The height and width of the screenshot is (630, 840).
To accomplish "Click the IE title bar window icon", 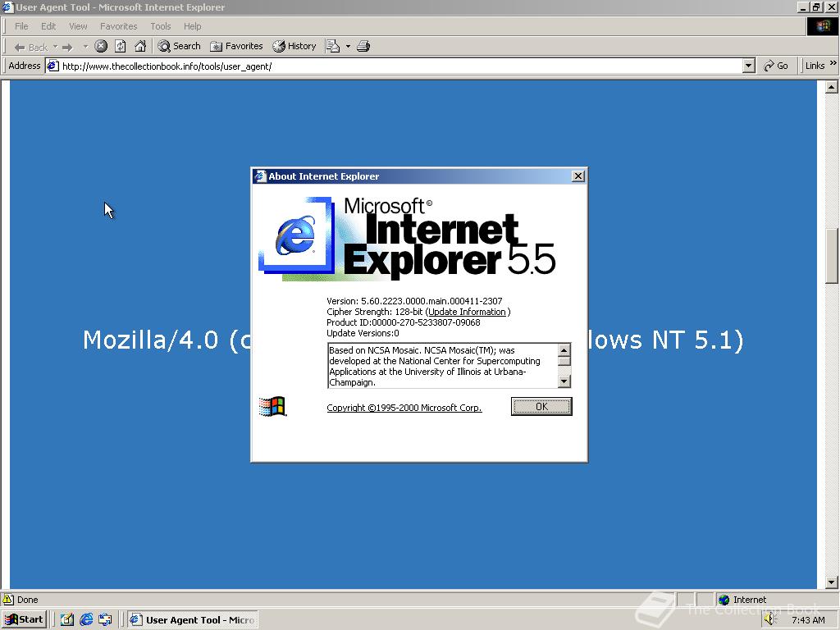I will click(x=7, y=7).
